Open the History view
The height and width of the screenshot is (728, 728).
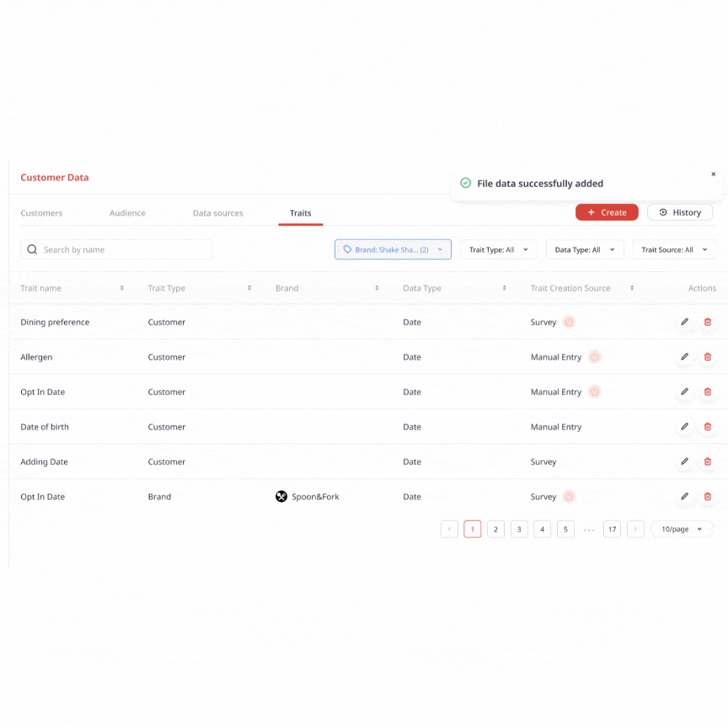(680, 212)
